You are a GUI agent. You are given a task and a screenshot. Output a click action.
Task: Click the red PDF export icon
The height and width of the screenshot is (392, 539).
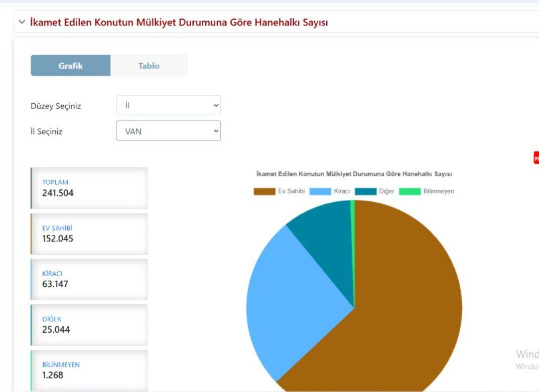point(536,158)
